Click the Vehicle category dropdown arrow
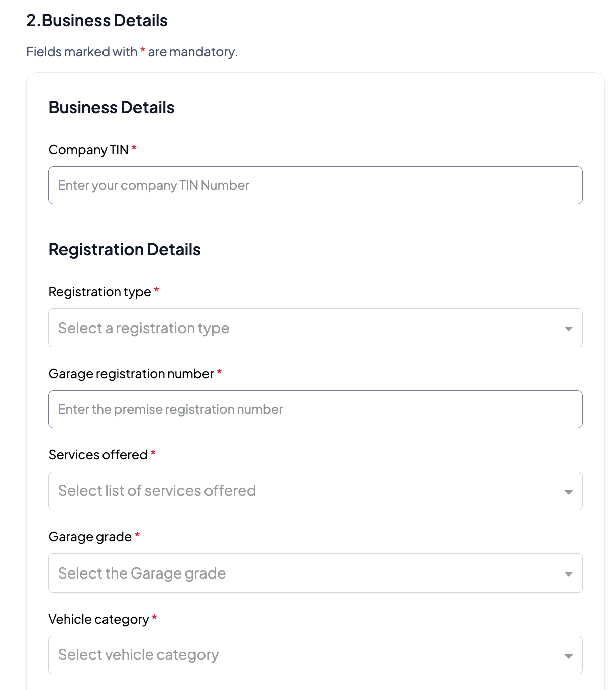Viewport: 616px width, 690px height. pyautogui.click(x=568, y=656)
